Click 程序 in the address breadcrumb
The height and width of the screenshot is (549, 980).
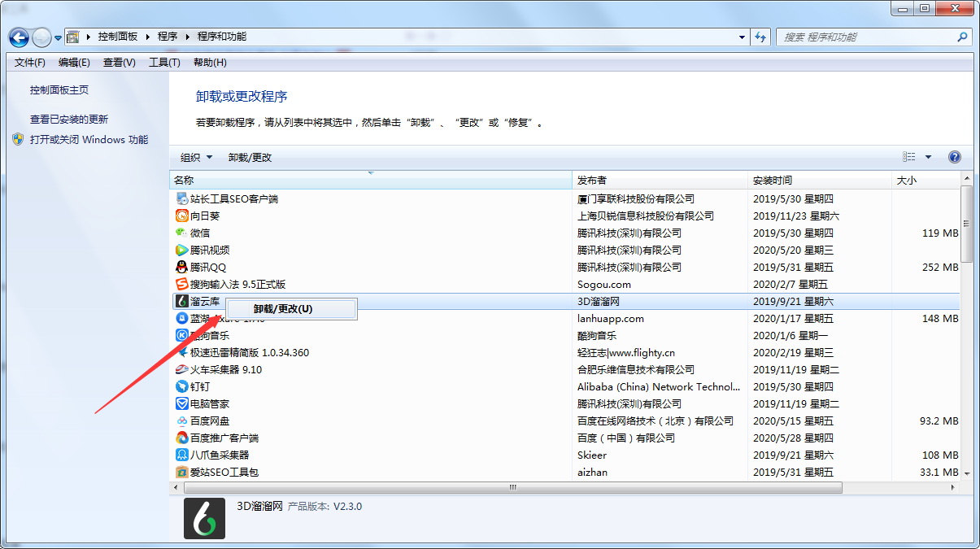pos(168,37)
